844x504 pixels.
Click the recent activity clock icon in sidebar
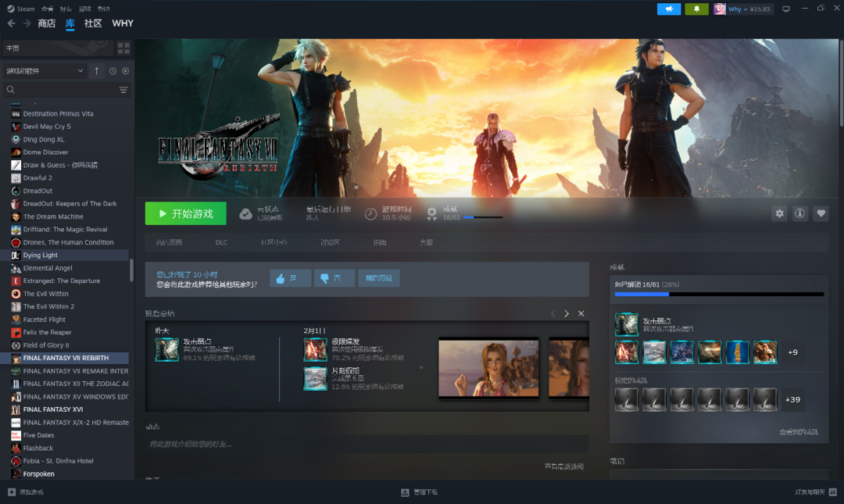click(x=113, y=71)
